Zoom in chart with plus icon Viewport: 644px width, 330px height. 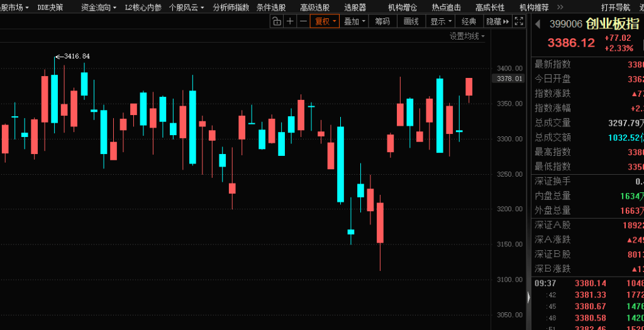(x=290, y=21)
